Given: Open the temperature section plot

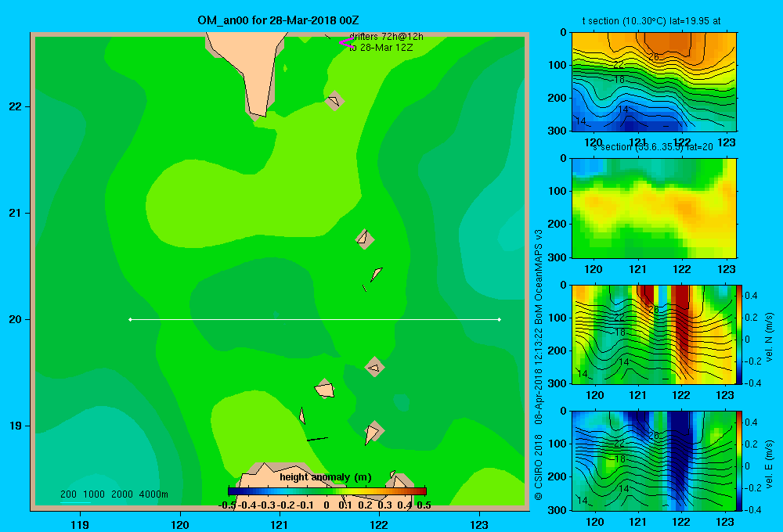Looking at the screenshot, I should click(654, 82).
